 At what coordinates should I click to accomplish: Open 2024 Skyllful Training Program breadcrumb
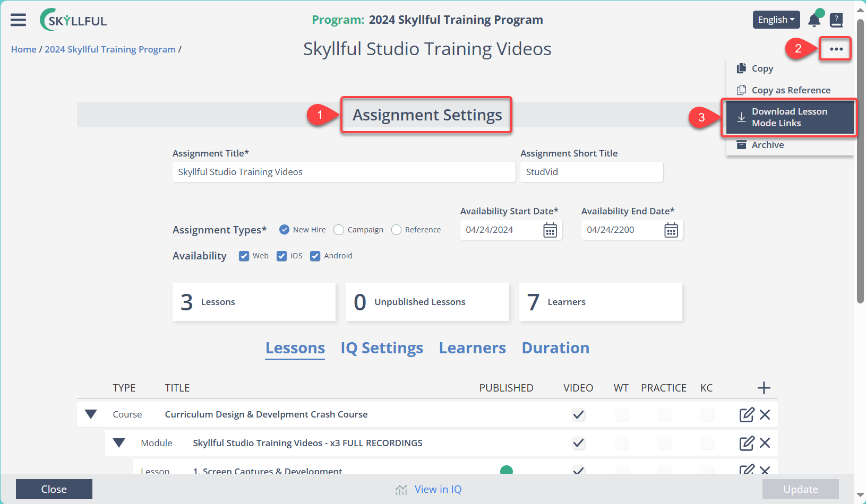pos(110,49)
